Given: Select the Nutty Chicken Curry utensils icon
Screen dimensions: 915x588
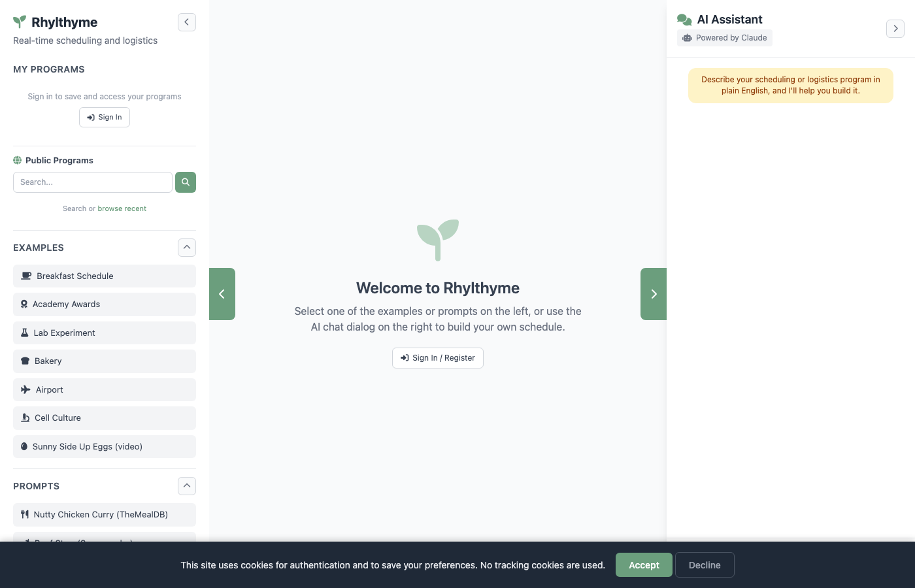Looking at the screenshot, I should (24, 514).
